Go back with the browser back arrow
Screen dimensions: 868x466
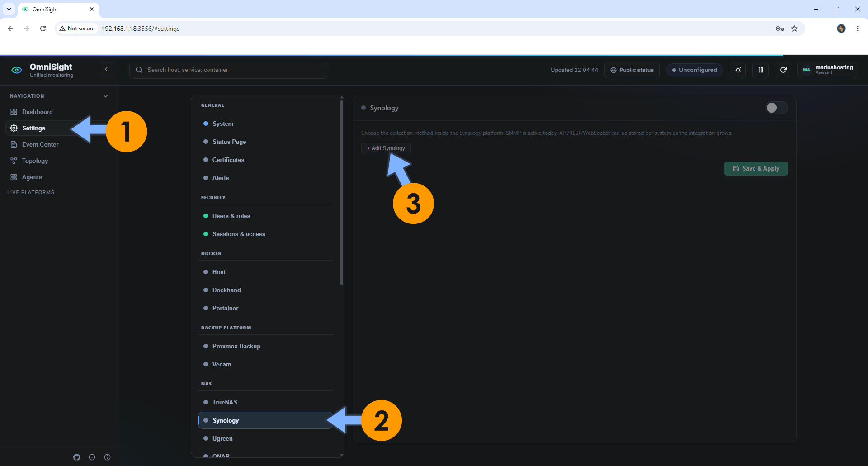pos(10,29)
